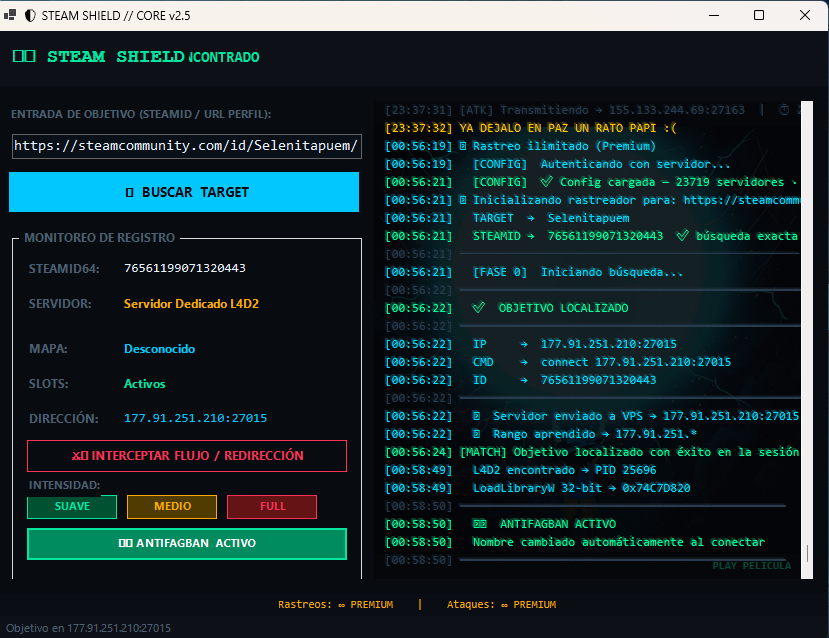Click the log panel vertical scrollbar
The width and height of the screenshot is (829, 638).
[807, 339]
